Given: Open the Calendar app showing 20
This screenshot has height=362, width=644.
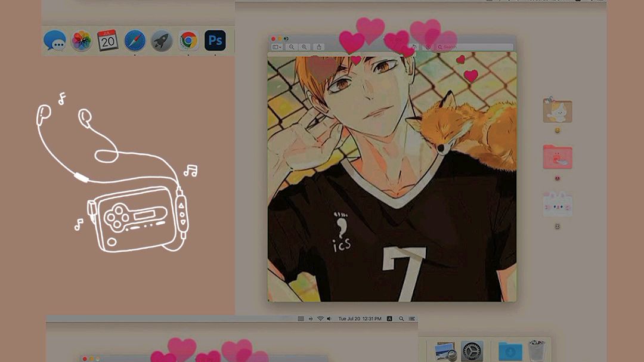Looking at the screenshot, I should [x=107, y=41].
